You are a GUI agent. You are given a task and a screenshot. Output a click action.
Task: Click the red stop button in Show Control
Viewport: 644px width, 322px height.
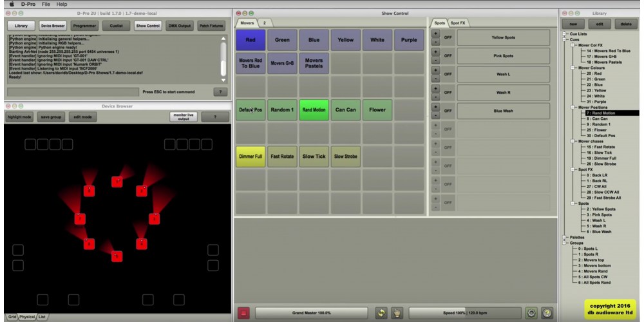[x=243, y=313]
